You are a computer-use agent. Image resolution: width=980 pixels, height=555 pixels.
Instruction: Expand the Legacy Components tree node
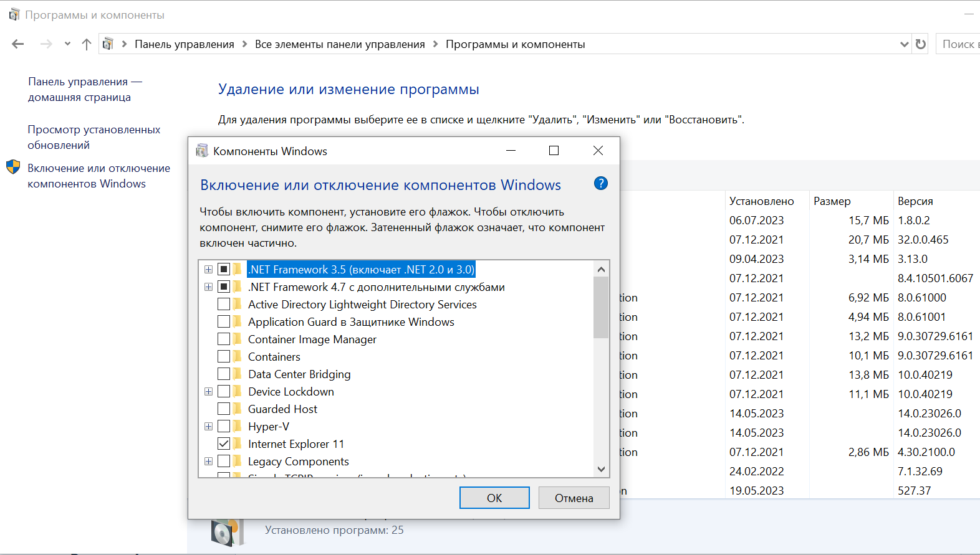tap(208, 461)
